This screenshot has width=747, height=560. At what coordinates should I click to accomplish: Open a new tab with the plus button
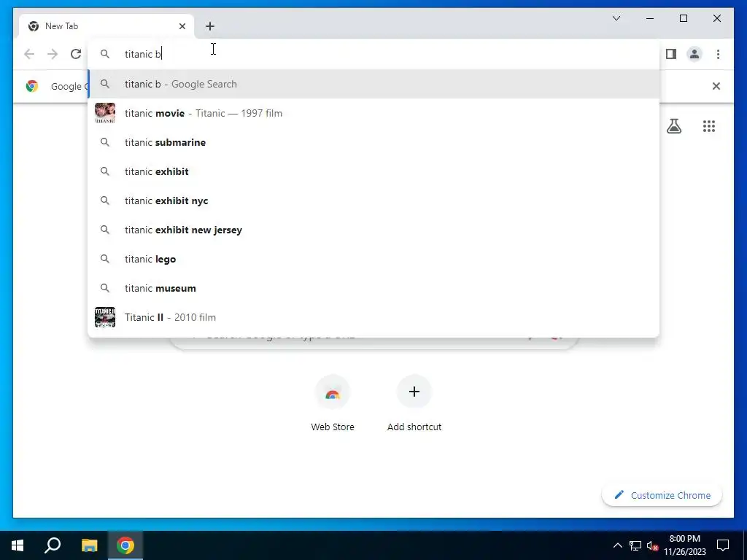(210, 26)
